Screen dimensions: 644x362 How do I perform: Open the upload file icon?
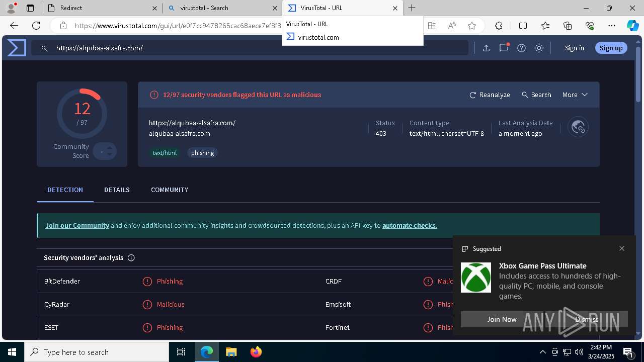point(486,48)
